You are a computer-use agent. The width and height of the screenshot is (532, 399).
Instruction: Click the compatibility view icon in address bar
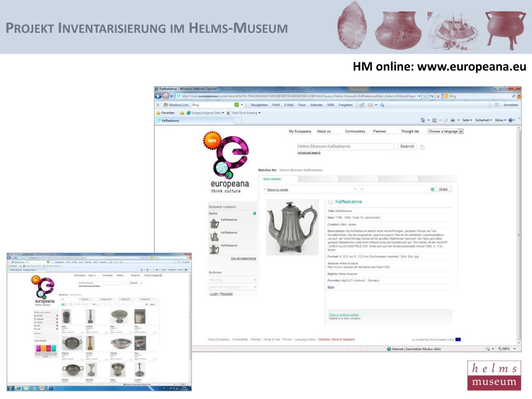tap(425, 96)
